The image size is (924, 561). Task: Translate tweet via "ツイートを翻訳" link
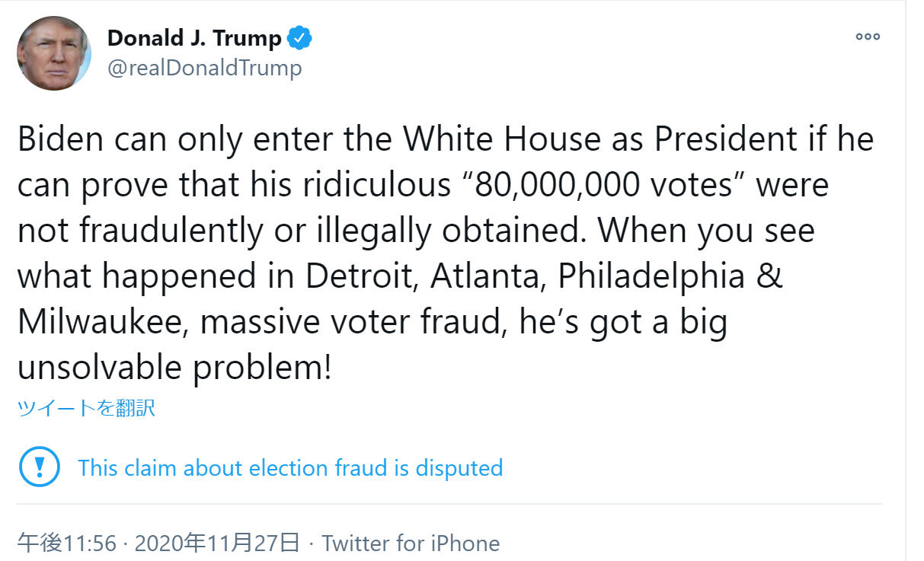tap(86, 408)
